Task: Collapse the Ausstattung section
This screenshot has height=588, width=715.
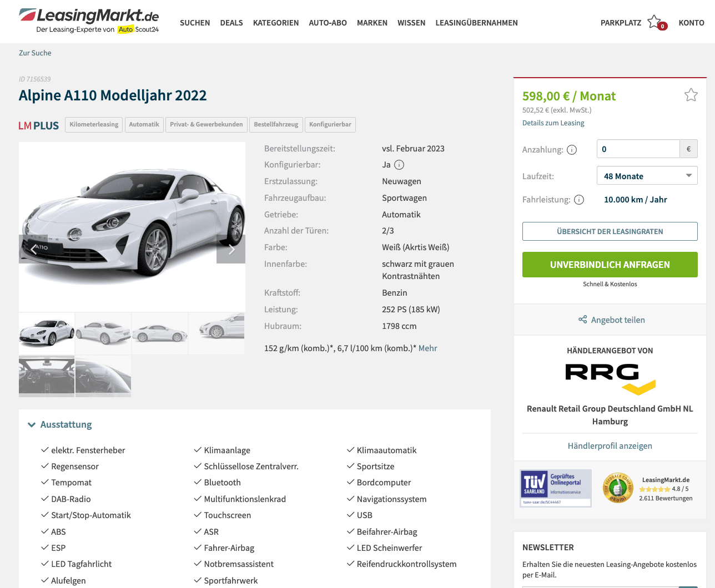Action: tap(60, 424)
